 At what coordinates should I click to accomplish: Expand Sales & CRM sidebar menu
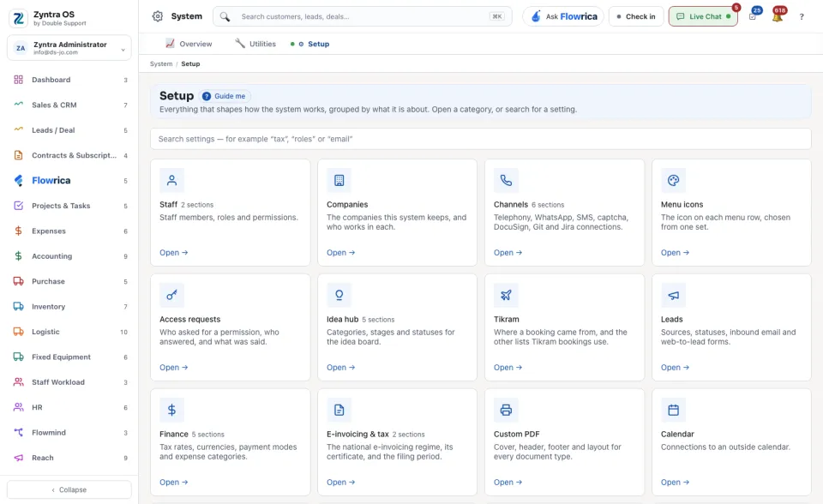point(69,105)
